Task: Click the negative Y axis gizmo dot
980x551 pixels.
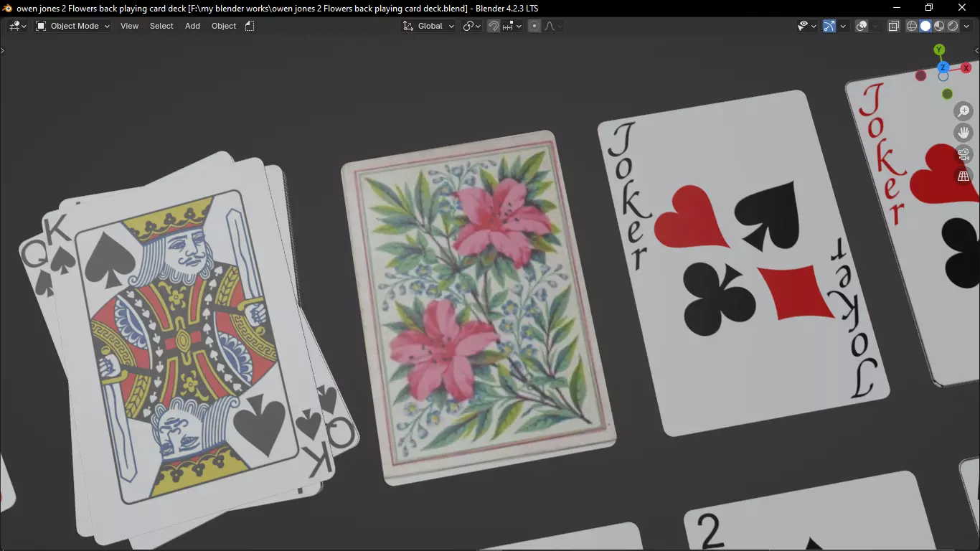Action: point(947,94)
